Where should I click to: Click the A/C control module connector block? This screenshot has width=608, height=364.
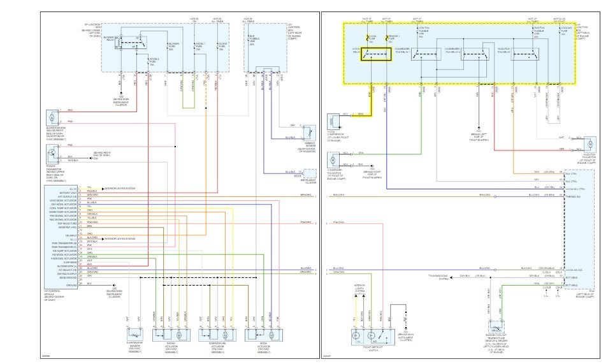(61, 237)
